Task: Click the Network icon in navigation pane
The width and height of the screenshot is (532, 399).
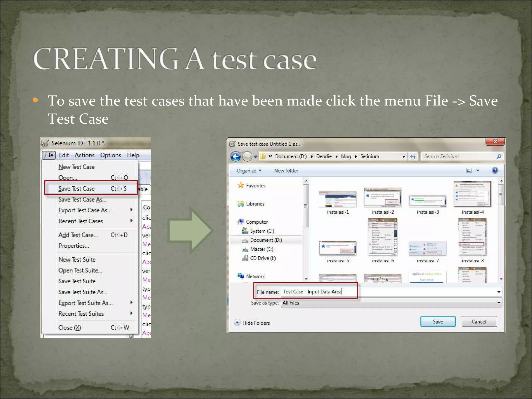Action: tap(241, 276)
